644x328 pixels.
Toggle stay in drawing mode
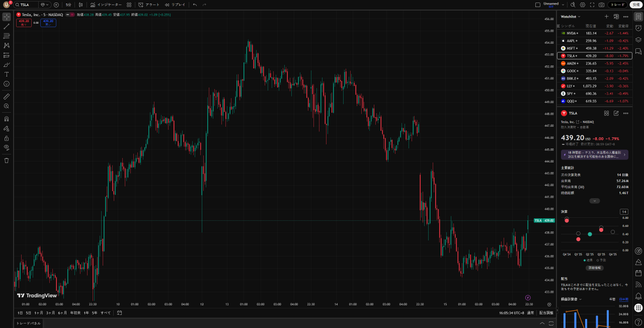(6, 129)
